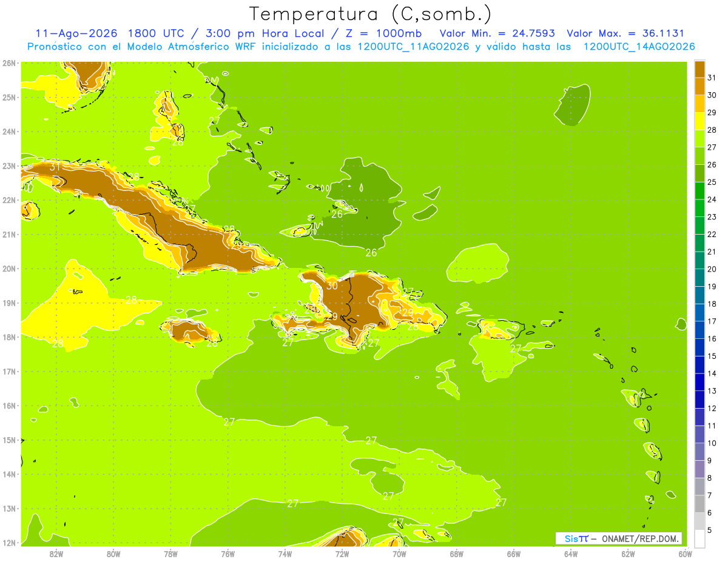Click color scale band between 30 and 31
Image resolution: width=728 pixels, height=562 pixels.
coord(699,86)
